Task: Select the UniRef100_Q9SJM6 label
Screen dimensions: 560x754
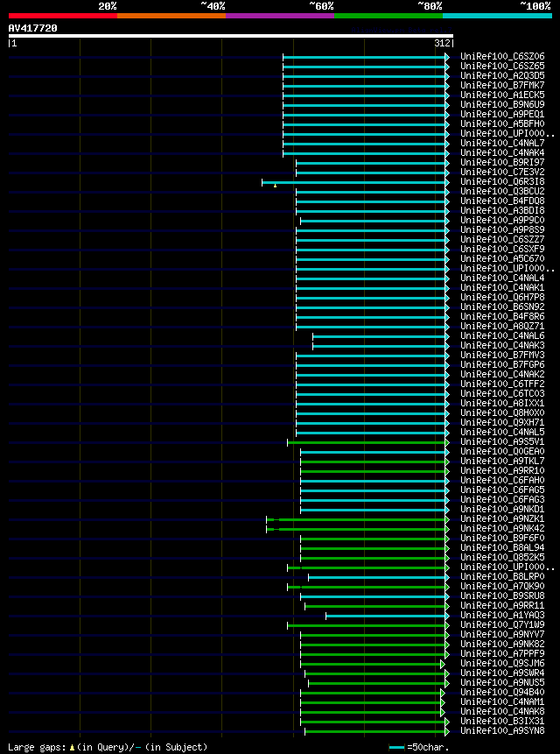Action: [x=502, y=663]
